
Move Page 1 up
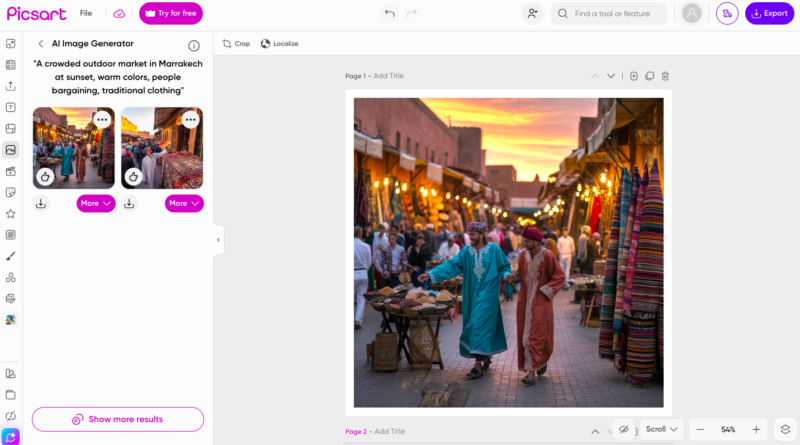coord(595,76)
